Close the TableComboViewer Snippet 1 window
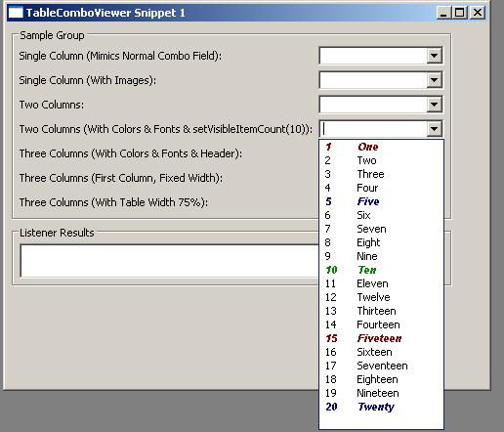Screen dimensions: 504x432 [x=478, y=13]
